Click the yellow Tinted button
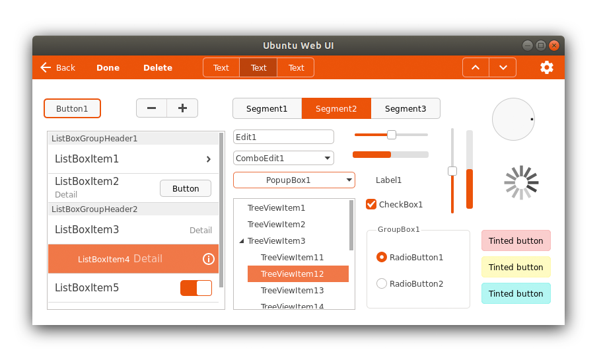The width and height of the screenshot is (601, 364). 516,267
